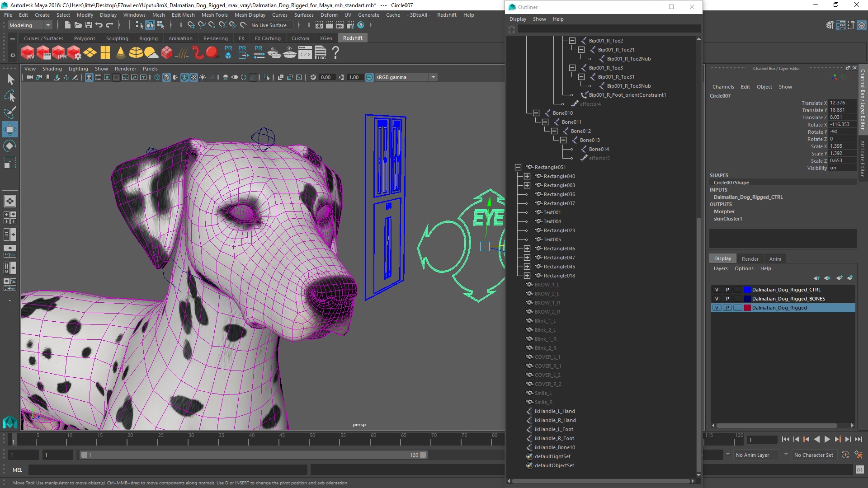The height and width of the screenshot is (488, 868).
Task: Redo the last action using the arrow icon
Action: pyautogui.click(x=109, y=25)
